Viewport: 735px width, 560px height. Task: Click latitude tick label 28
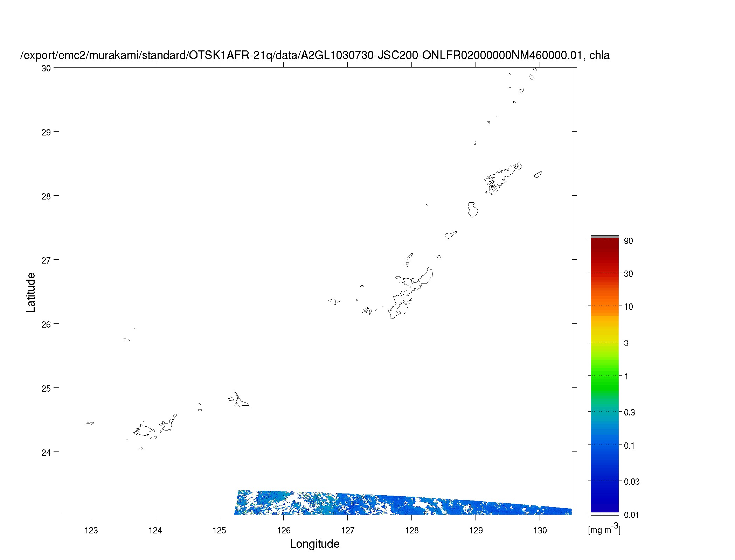(x=46, y=196)
